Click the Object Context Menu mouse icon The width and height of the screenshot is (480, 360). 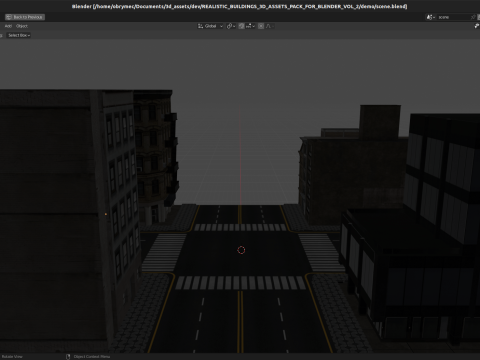68,357
